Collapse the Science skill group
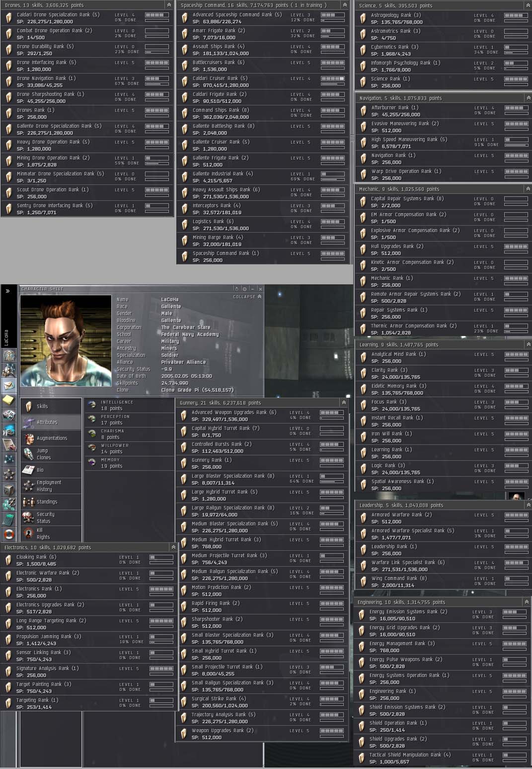532x769 pixels. coord(528,5)
